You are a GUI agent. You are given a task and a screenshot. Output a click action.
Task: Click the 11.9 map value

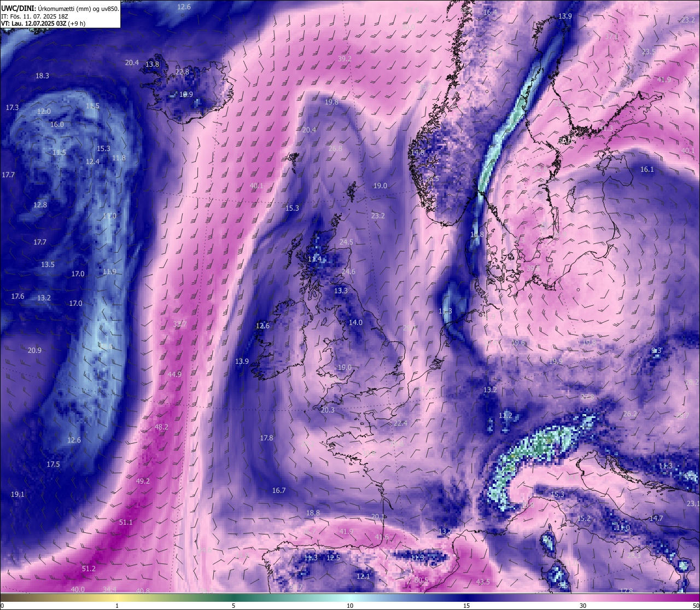tap(109, 271)
